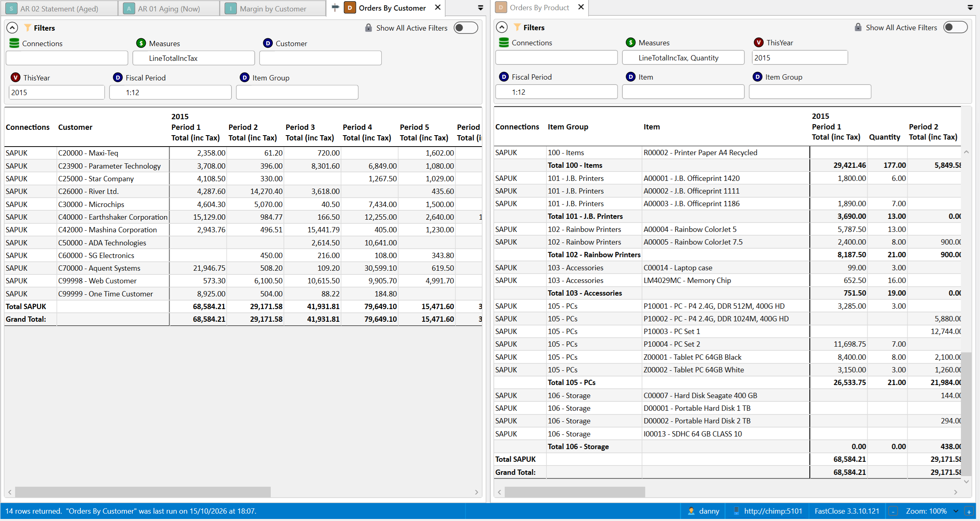
Task: Click the zoom in plus button
Action: click(x=969, y=511)
